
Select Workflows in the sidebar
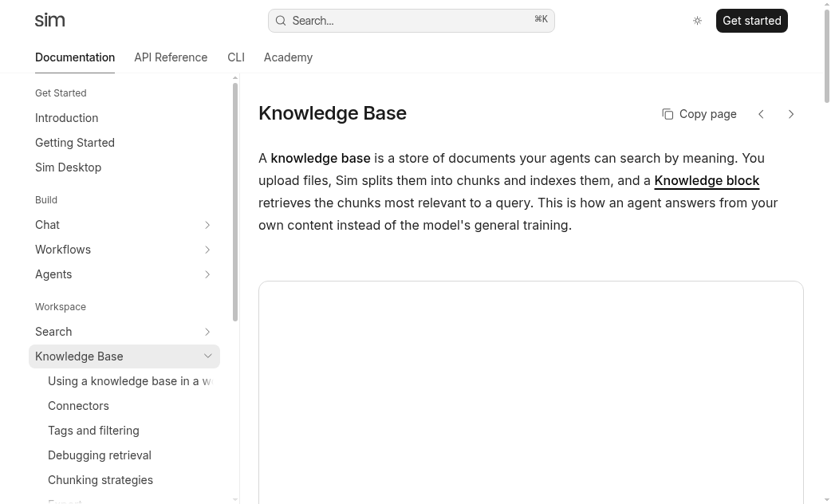click(62, 250)
